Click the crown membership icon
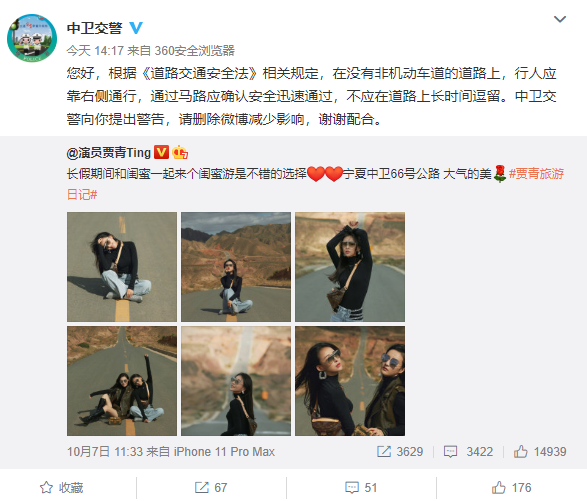This screenshot has height=501, width=587. [180, 152]
